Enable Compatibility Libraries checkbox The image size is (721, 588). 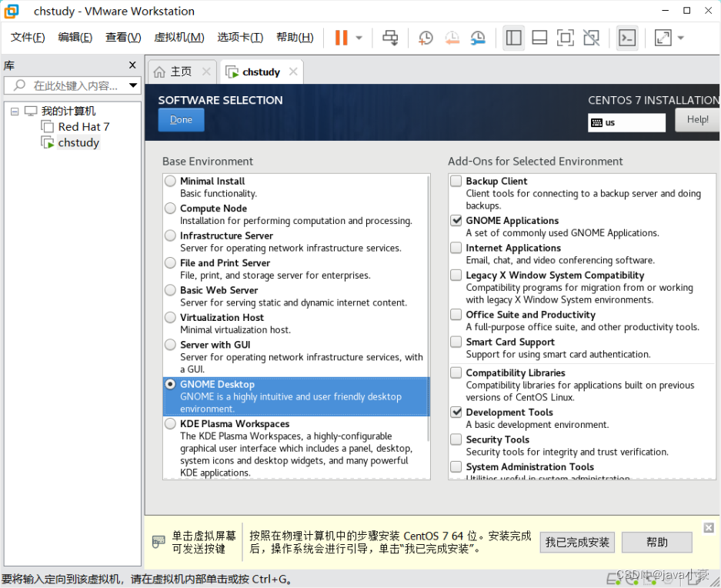point(456,373)
